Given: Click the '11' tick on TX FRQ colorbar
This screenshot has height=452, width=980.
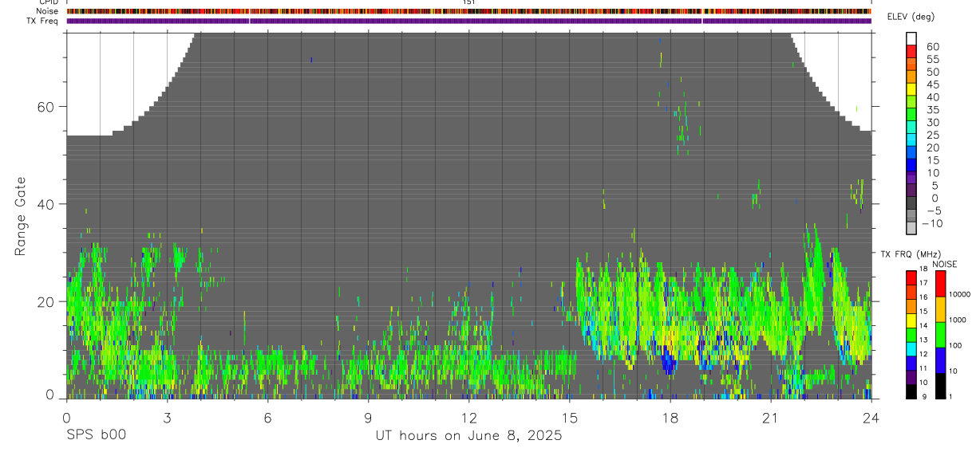Looking at the screenshot, I should click(923, 369).
